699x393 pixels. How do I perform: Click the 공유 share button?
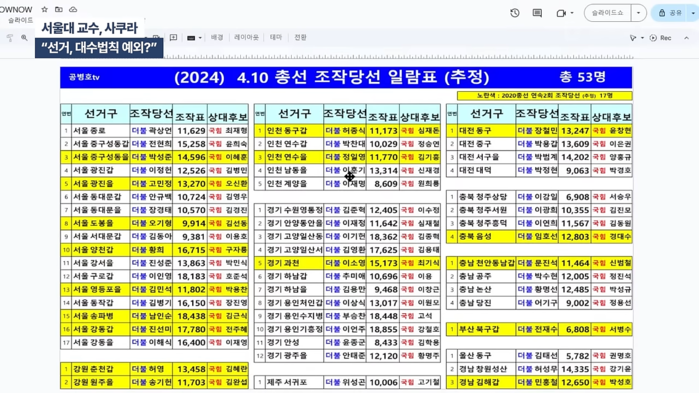tap(670, 13)
